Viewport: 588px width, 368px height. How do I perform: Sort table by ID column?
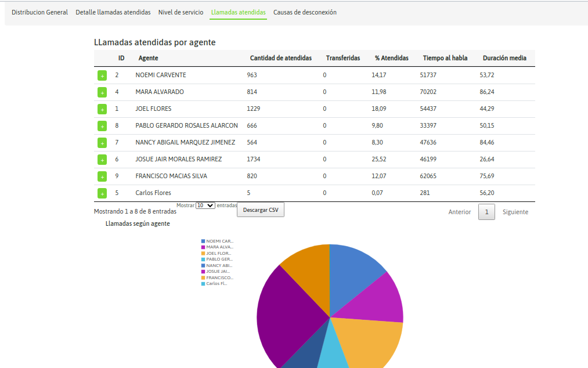pyautogui.click(x=121, y=58)
